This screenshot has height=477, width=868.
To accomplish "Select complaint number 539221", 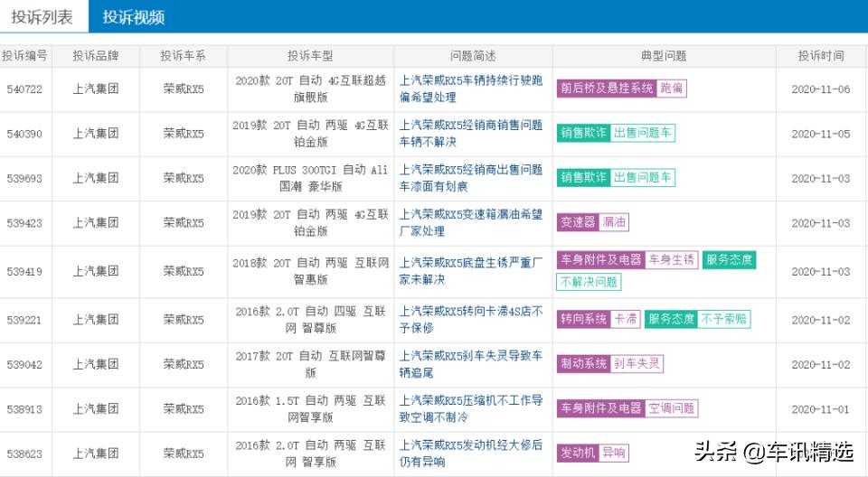I will [24, 320].
